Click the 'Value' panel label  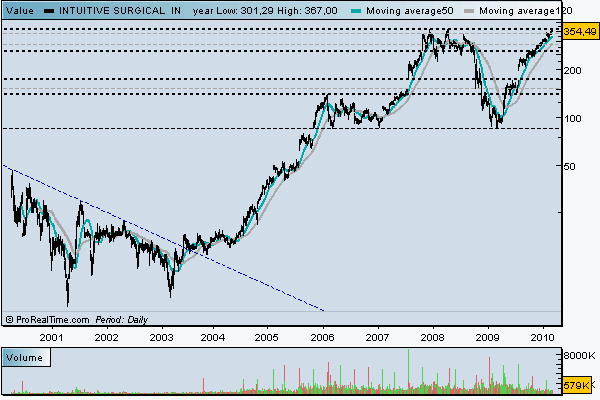point(20,11)
